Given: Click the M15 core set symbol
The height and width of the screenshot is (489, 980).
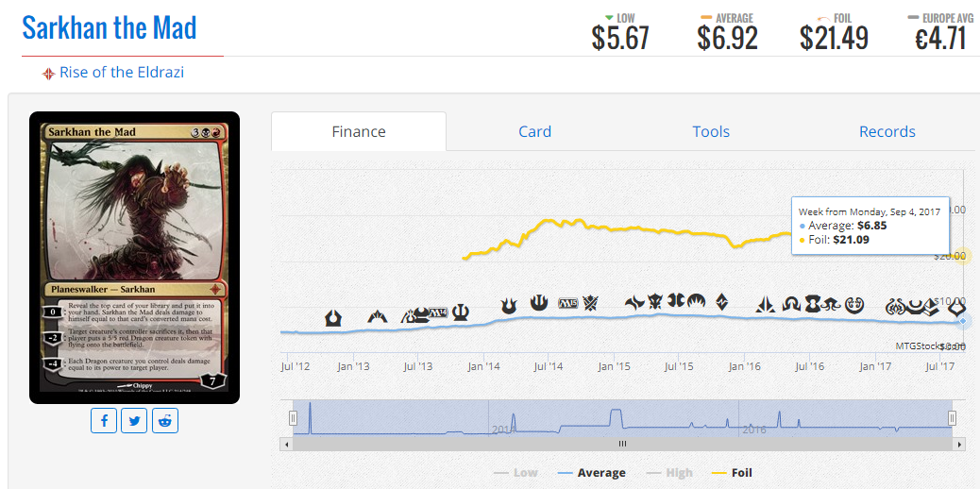Looking at the screenshot, I should pyautogui.click(x=568, y=303).
